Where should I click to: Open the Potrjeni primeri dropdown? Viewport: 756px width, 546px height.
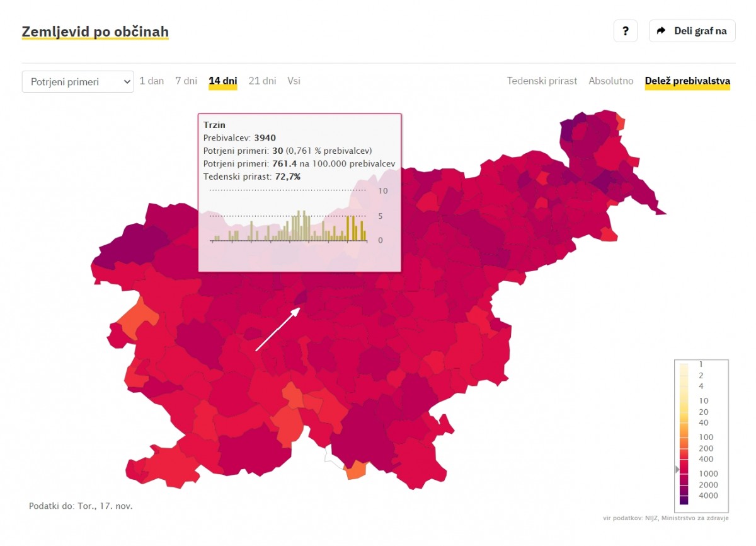78,81
